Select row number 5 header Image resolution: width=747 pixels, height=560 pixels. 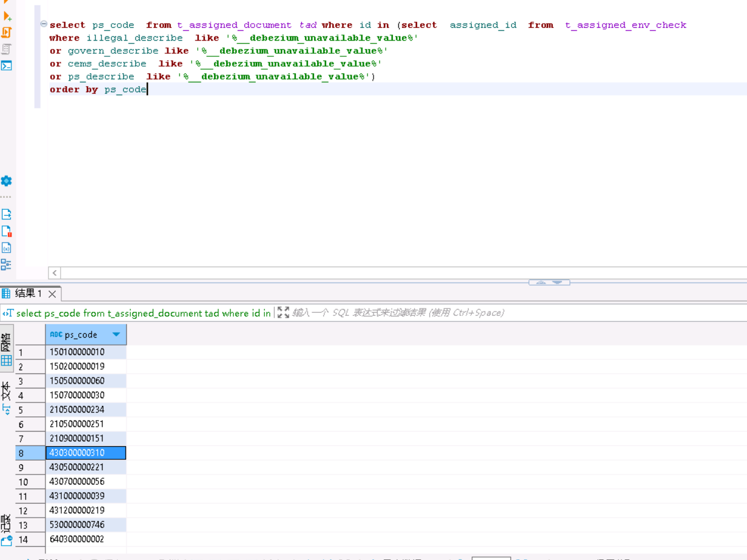(x=30, y=410)
